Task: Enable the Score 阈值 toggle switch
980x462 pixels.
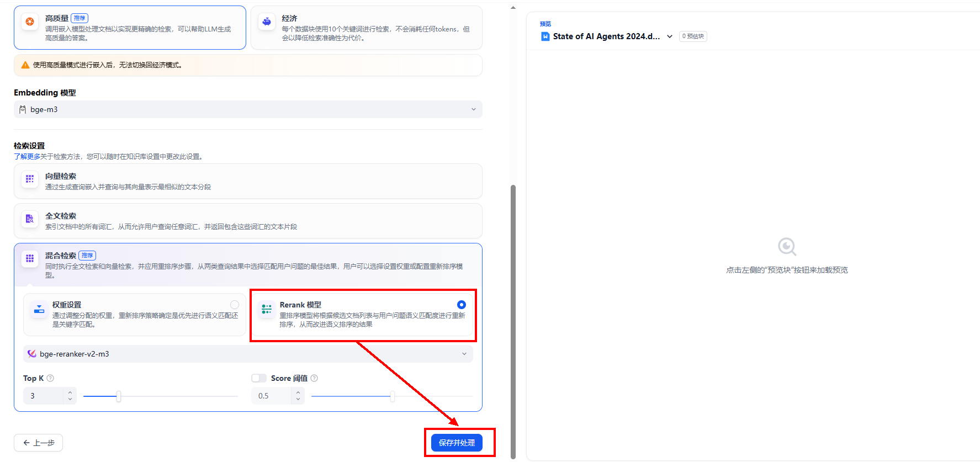Action: (x=259, y=378)
